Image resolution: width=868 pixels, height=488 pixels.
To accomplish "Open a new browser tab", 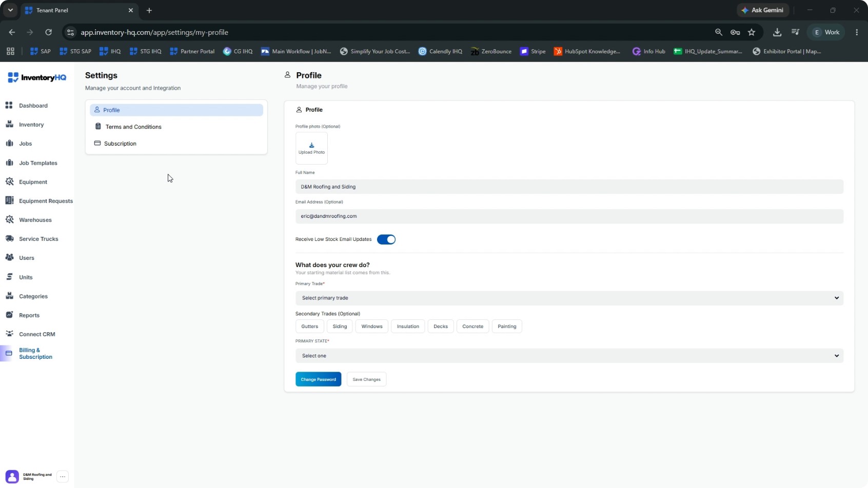I will (x=149, y=10).
